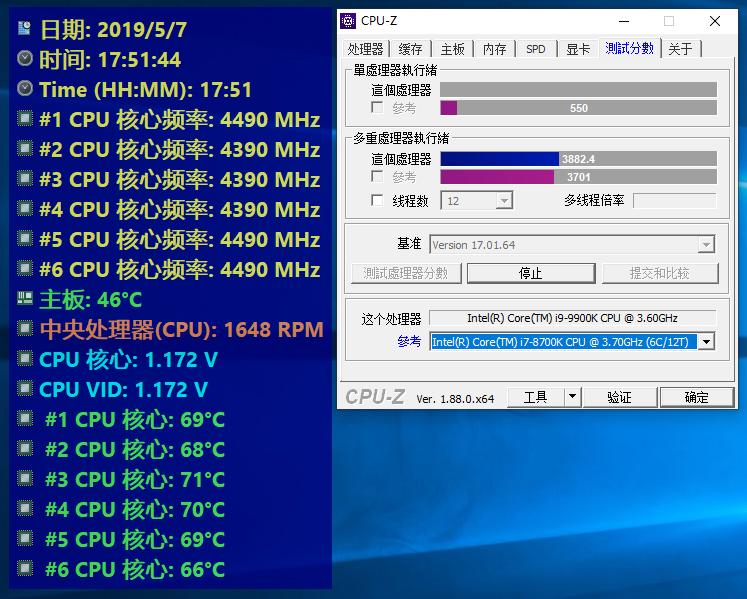Viewport: 747px width, 599px height.
Task: Click the multi-thread score bar 3882.4
Action: coord(578,159)
